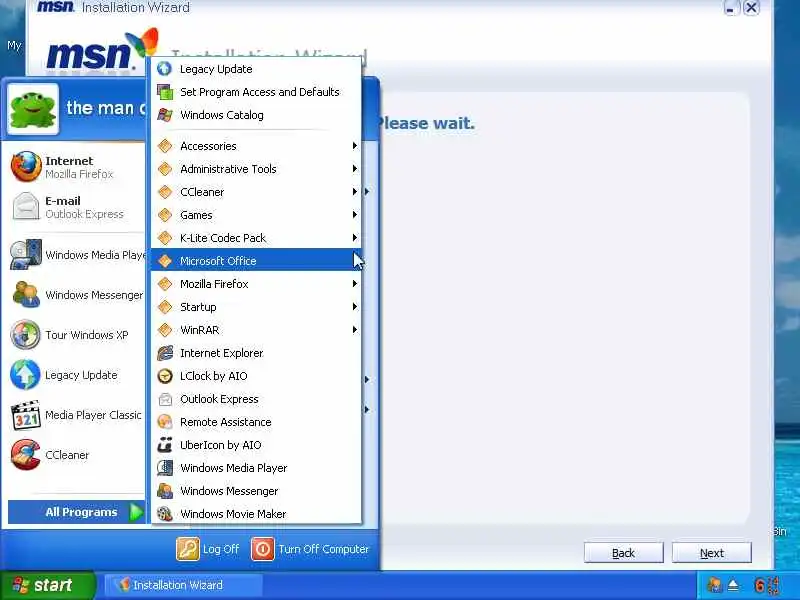800x600 pixels.
Task: Click the UberIcon by AIO icon
Action: click(x=164, y=445)
